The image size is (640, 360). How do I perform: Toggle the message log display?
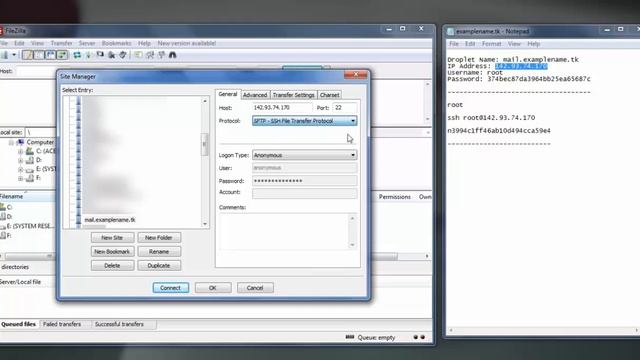pyautogui.click(x=27, y=55)
